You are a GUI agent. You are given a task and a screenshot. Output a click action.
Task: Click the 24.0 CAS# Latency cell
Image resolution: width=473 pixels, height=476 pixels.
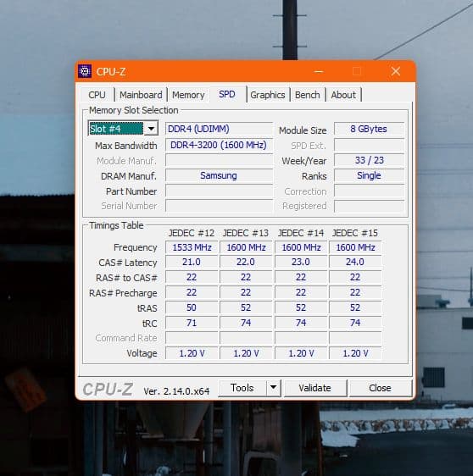pyautogui.click(x=355, y=262)
